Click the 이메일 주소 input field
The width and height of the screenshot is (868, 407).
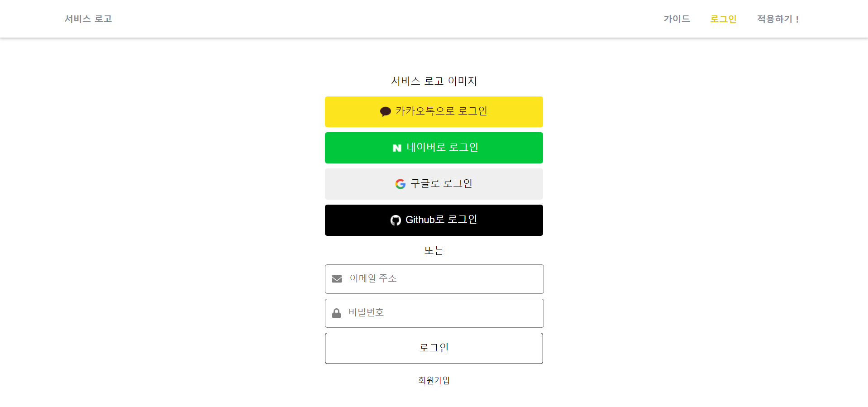(434, 279)
